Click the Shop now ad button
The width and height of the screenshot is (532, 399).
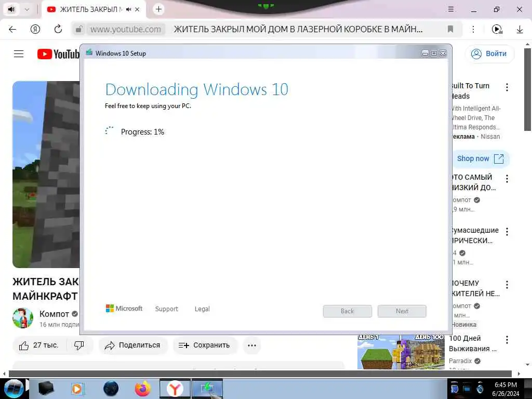pos(480,159)
